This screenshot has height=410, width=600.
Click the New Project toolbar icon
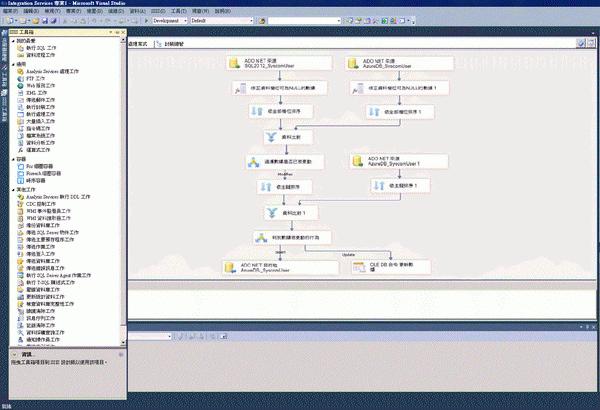click(10, 21)
